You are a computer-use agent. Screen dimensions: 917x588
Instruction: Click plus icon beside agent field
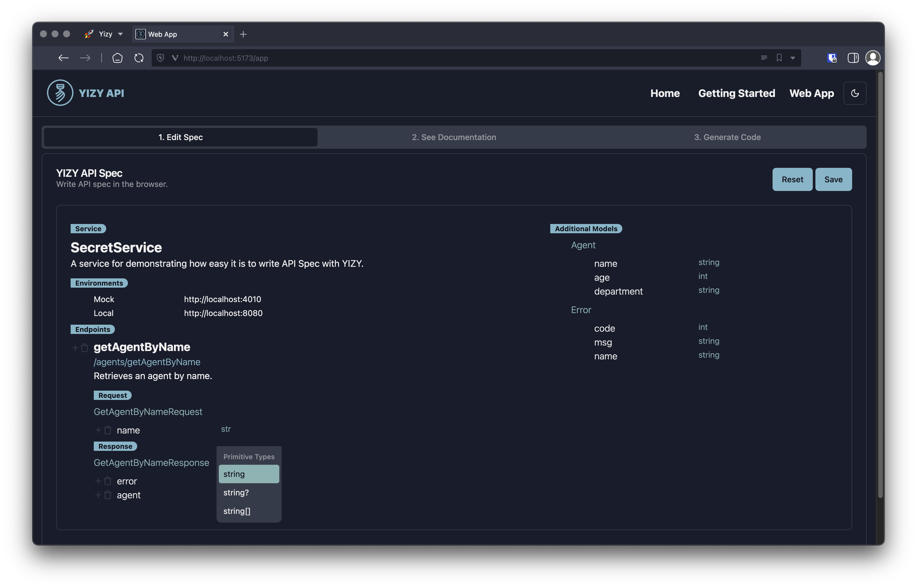click(98, 495)
